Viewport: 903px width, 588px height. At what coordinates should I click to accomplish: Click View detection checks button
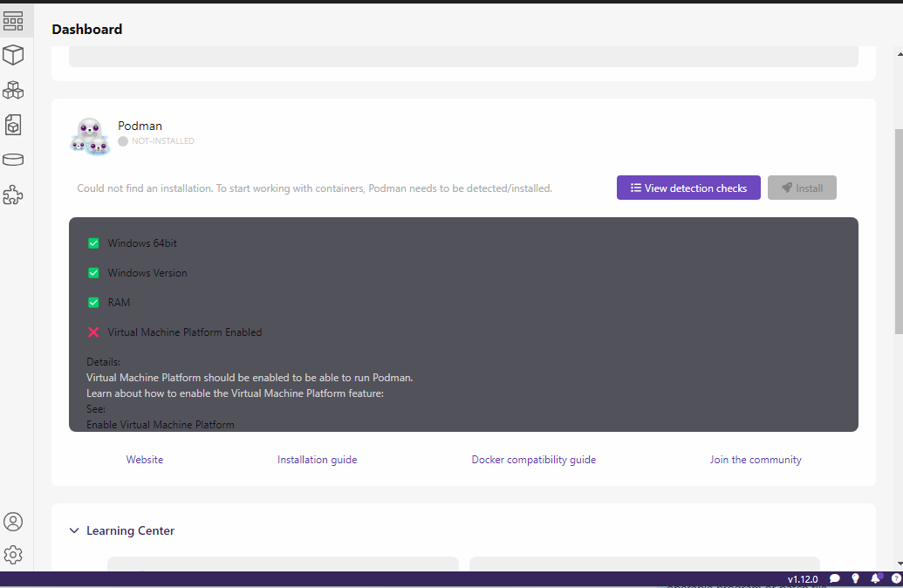(x=688, y=188)
